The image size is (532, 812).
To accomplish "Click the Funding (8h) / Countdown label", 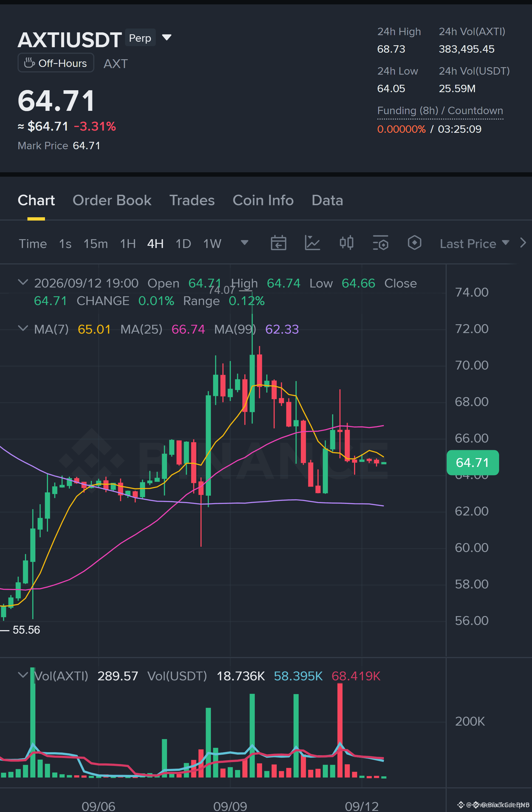I will pyautogui.click(x=440, y=111).
